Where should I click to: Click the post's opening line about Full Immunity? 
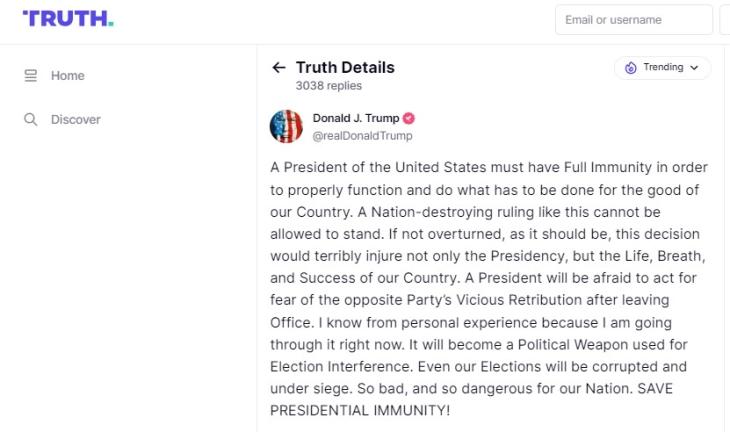click(484, 167)
